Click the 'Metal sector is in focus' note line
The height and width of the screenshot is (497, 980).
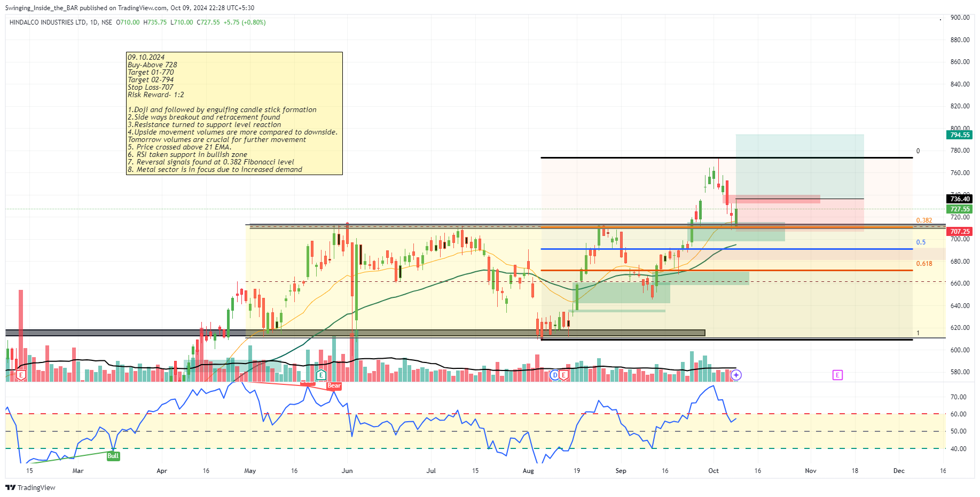[x=215, y=170]
